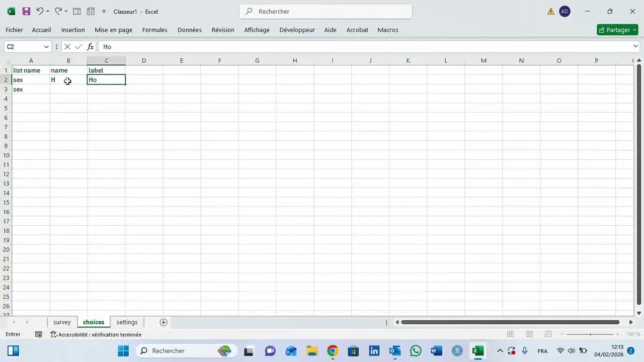Click the warning alert icon in title bar
Screen dimensions: 644x362
551,11
